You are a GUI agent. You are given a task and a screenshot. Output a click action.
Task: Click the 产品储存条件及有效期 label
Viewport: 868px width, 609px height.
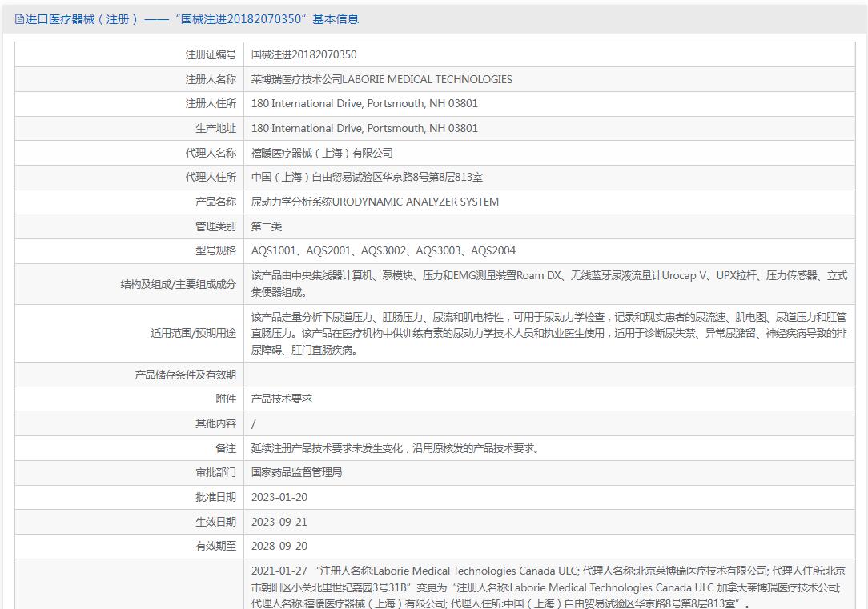click(186, 375)
